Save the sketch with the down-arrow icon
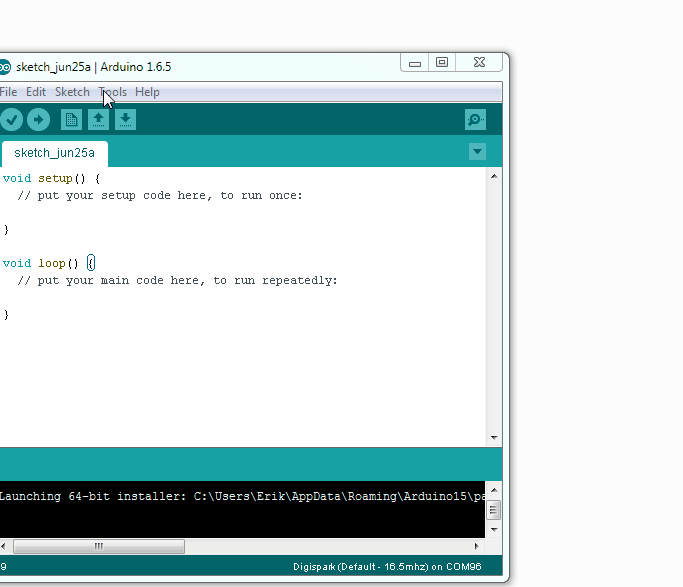The image size is (683, 587). point(125,120)
